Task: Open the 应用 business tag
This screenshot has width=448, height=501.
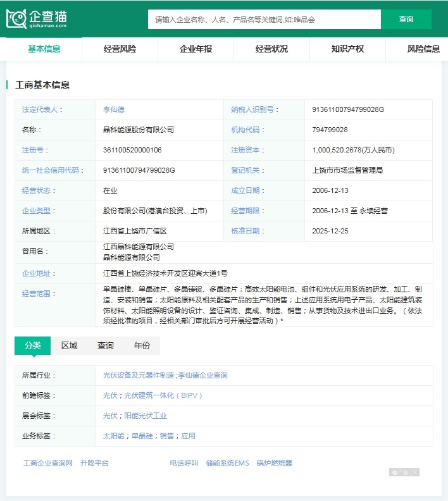Action: 188,436
